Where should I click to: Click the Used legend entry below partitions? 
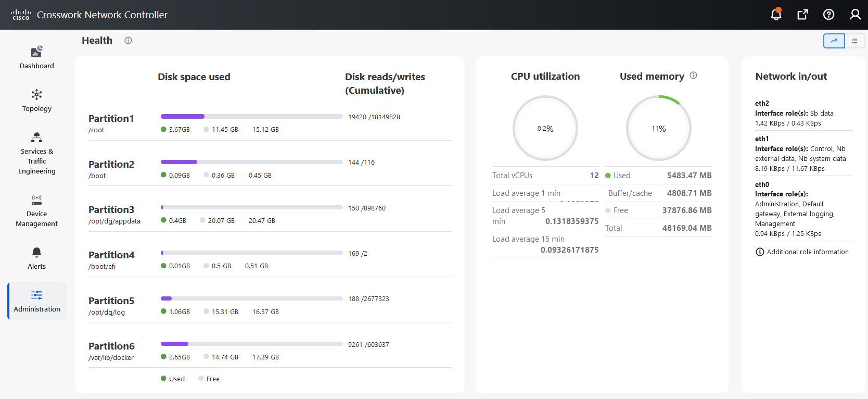point(173,379)
